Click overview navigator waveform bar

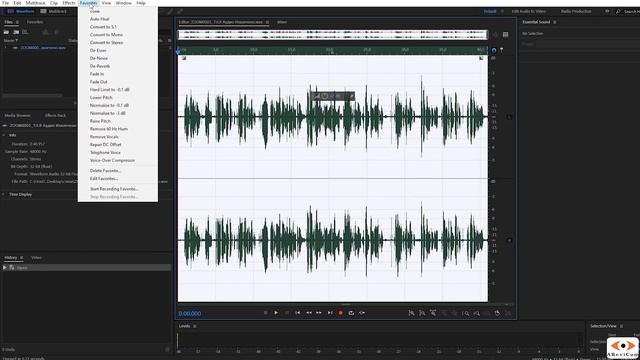pyautogui.click(x=333, y=35)
